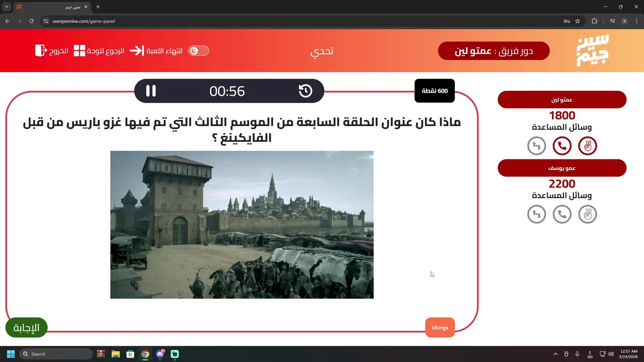Click the board grid icon
Screen dimensions: 644x362
click(x=79, y=51)
